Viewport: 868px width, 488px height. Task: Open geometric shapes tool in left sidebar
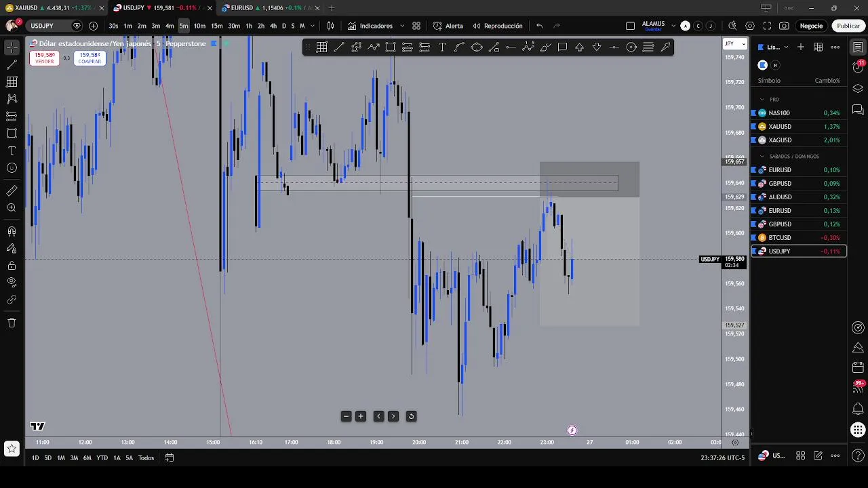pos(12,134)
